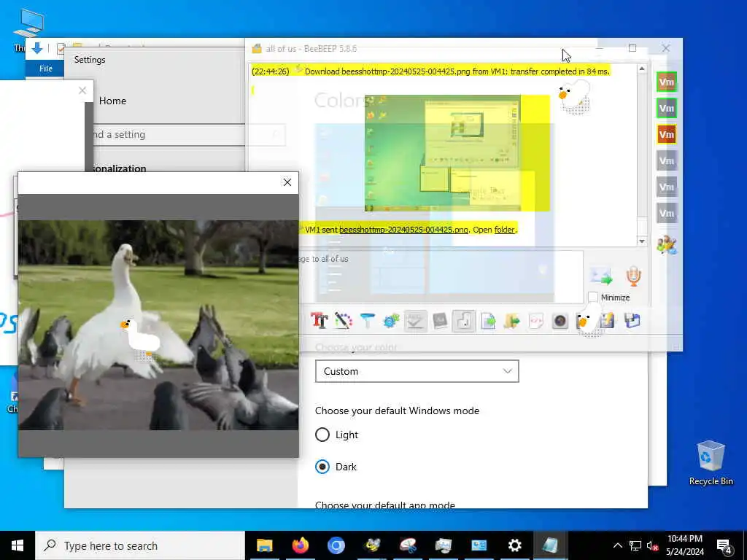Click the BeeBEEP chat scrollbar down arrow
747x560 pixels.
coord(642,241)
